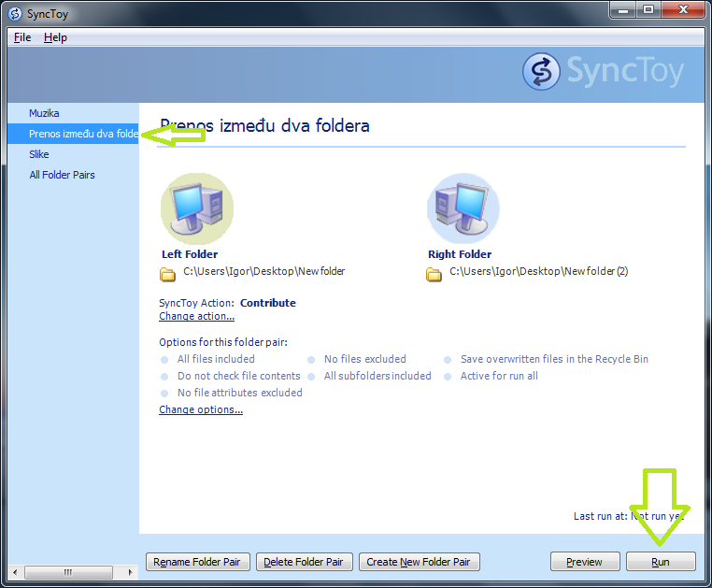Image resolution: width=712 pixels, height=588 pixels.
Task: Close the SyncToy window
Action: [683, 10]
